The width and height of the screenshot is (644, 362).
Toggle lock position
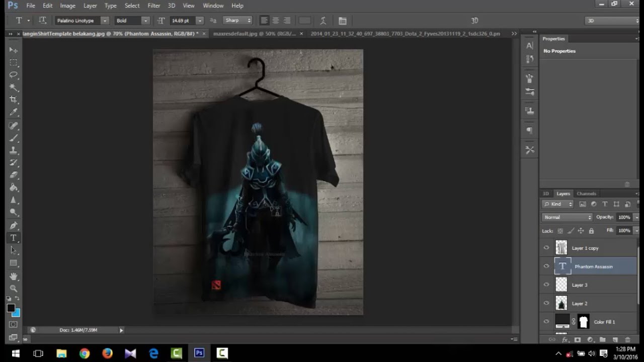coord(581,231)
